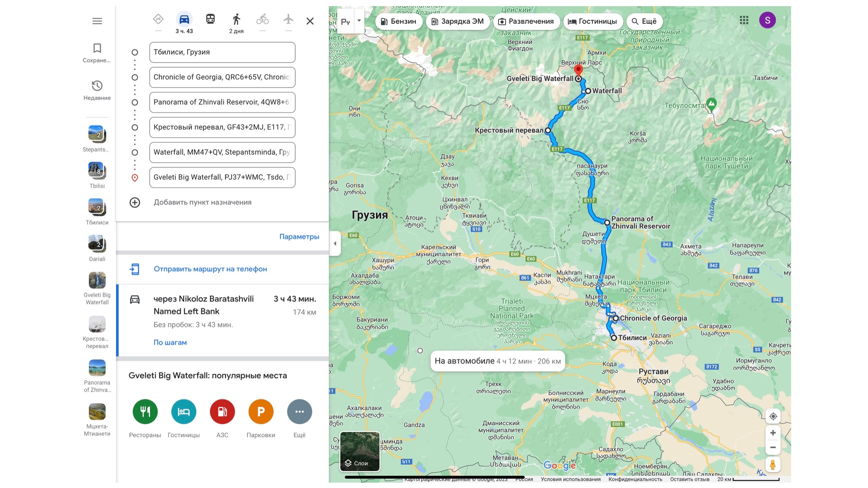Open the Недавние recent menu item
The image size is (868, 488).
[97, 90]
